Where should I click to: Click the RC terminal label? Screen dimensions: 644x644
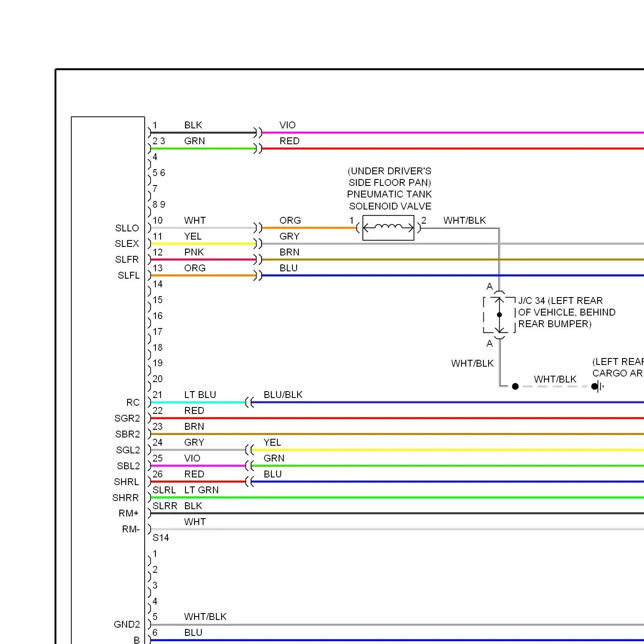[x=133, y=402]
